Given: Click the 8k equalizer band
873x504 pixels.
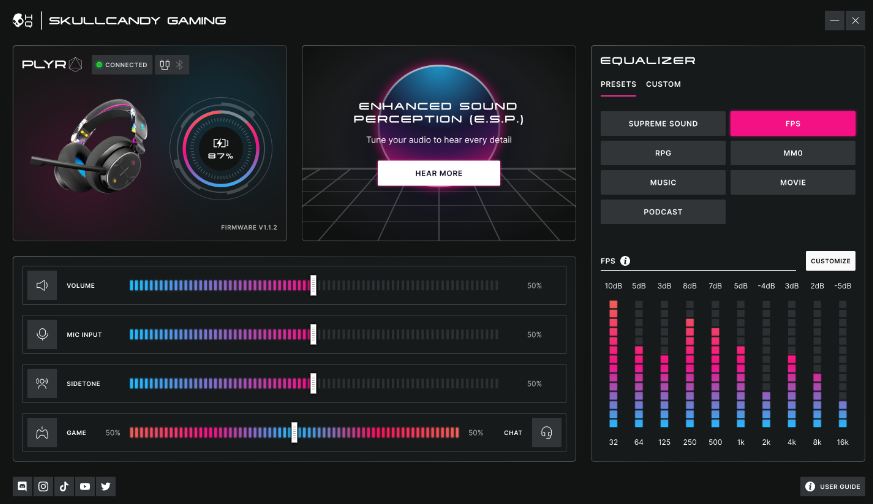Looking at the screenshot, I should [x=817, y=364].
